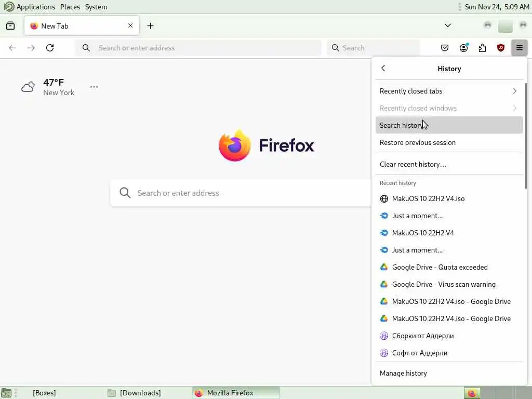Open Софт от Аддерли history entry
Screen dimensions: 532x399
pos(449,353)
